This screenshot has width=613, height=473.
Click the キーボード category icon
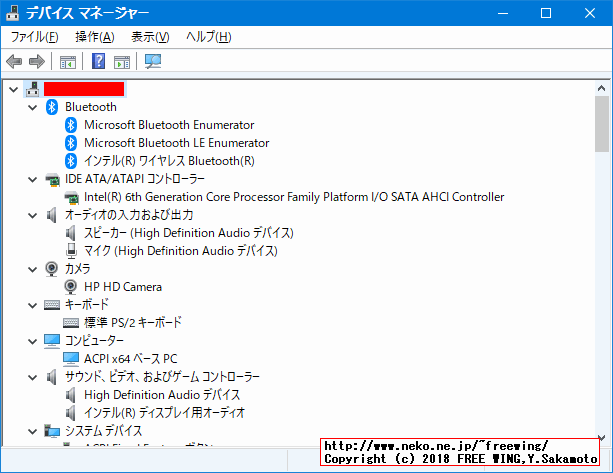52,305
